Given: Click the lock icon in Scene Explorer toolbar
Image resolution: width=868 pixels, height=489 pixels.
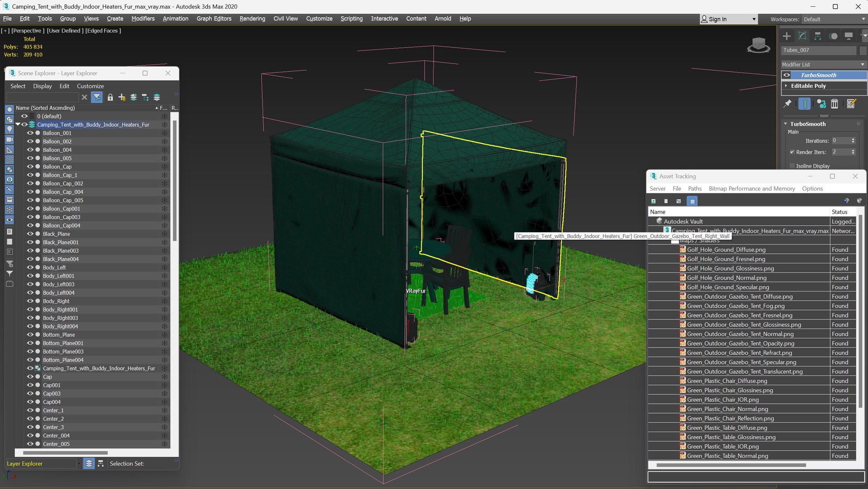Looking at the screenshot, I should (110, 97).
